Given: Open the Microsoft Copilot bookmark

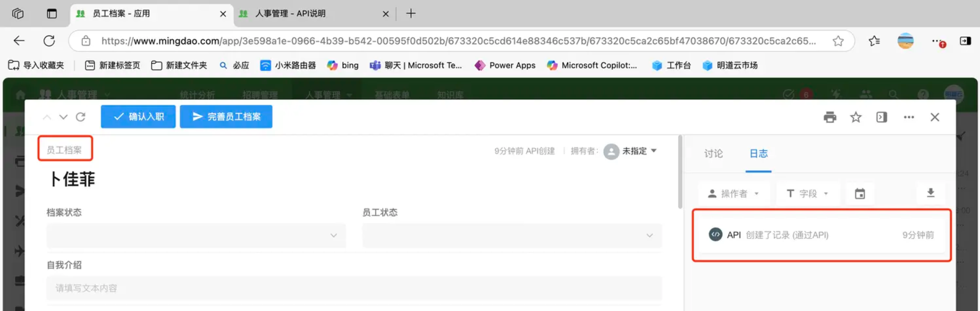Looking at the screenshot, I should [x=591, y=65].
